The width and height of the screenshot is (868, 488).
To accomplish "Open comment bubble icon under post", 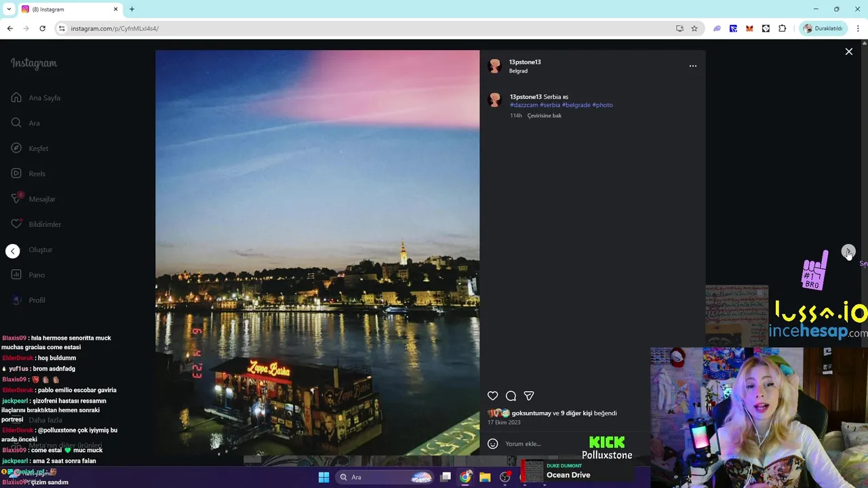I will pyautogui.click(x=511, y=396).
